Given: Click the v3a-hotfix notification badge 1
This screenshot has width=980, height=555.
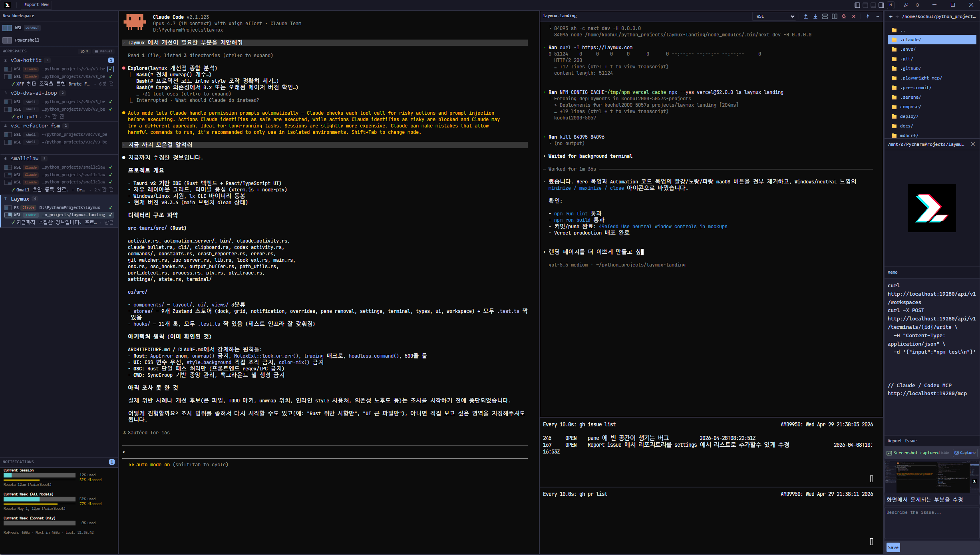Looking at the screenshot, I should (x=111, y=60).
